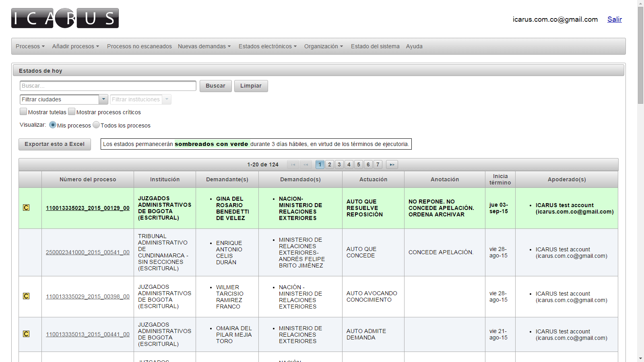Click GINA DEL ROSARIO BENEDETTI DE VELEZ
This screenshot has width=644, height=362.
[233, 208]
